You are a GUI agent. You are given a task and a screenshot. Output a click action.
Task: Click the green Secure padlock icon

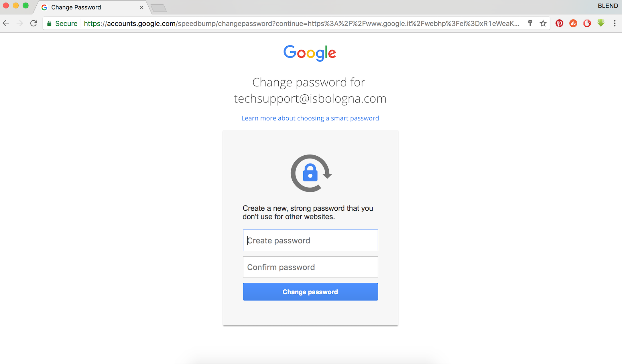(x=49, y=23)
